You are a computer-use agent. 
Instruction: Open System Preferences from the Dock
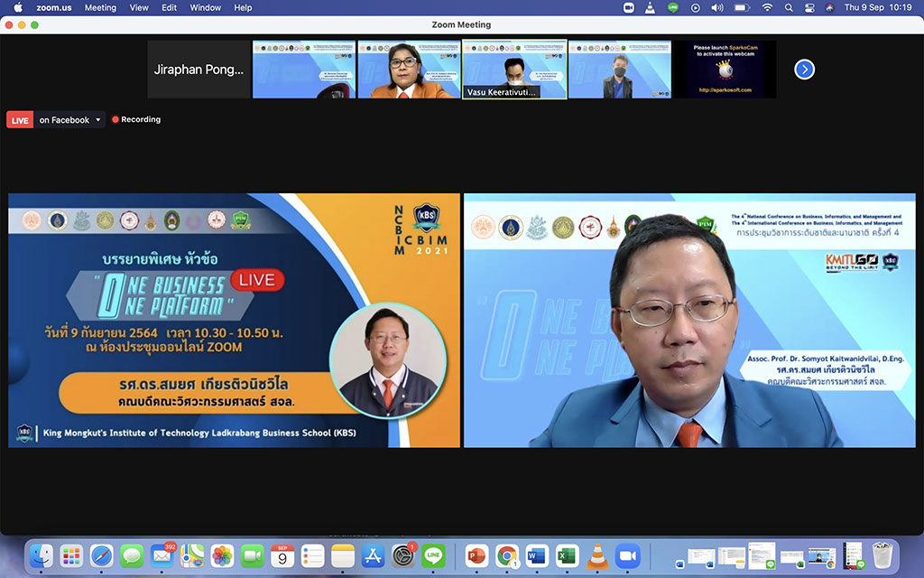(x=403, y=556)
